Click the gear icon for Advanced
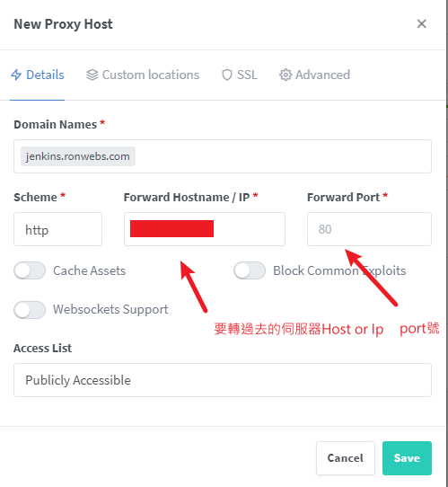This screenshot has height=487, width=448. 285,75
